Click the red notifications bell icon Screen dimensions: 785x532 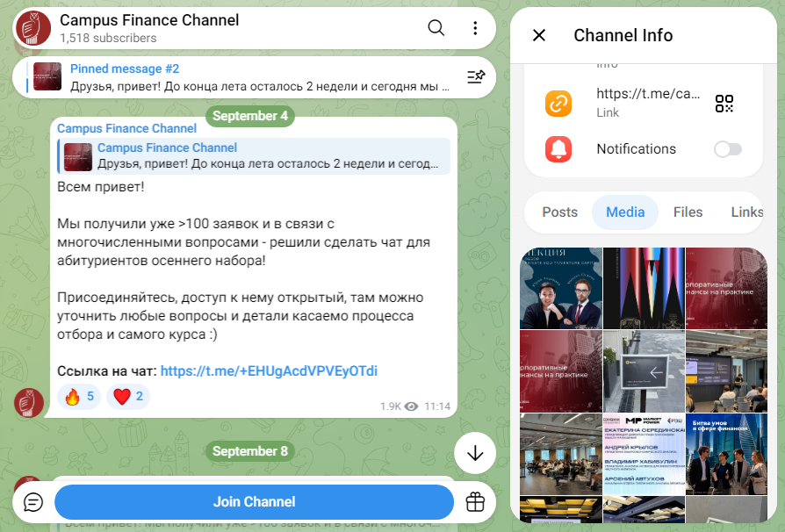tap(558, 149)
